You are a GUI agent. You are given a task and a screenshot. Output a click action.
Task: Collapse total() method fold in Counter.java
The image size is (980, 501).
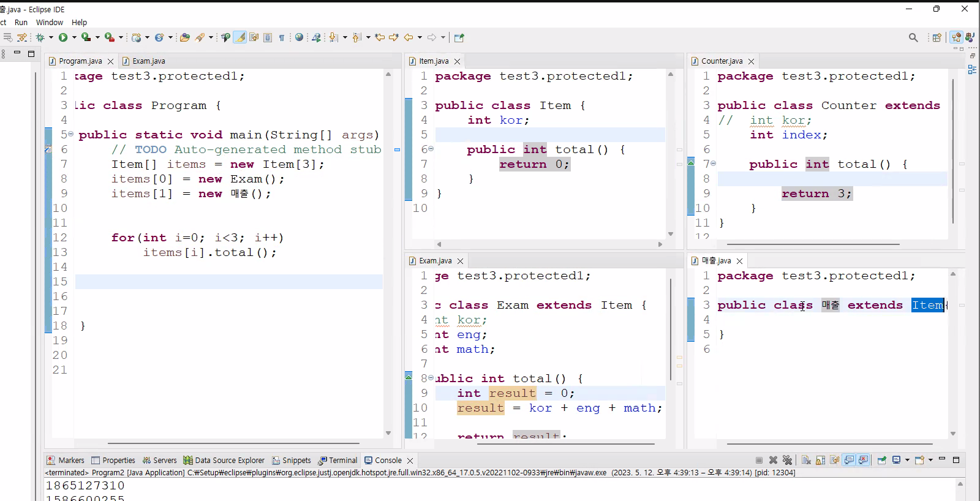click(x=714, y=164)
